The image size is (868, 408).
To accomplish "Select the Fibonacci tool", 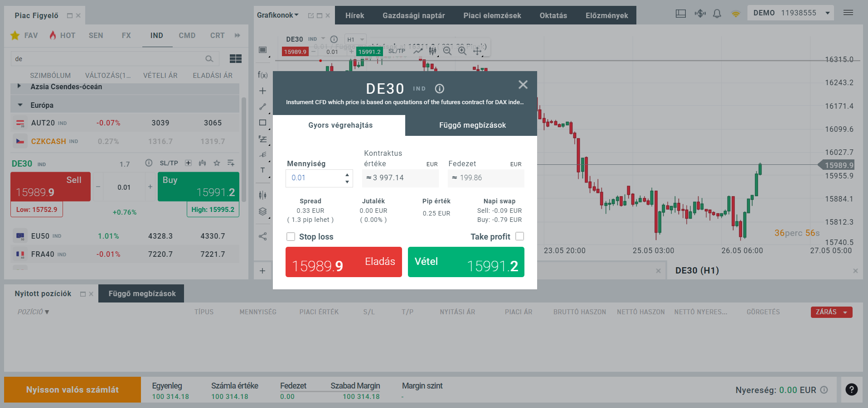I will (x=263, y=139).
